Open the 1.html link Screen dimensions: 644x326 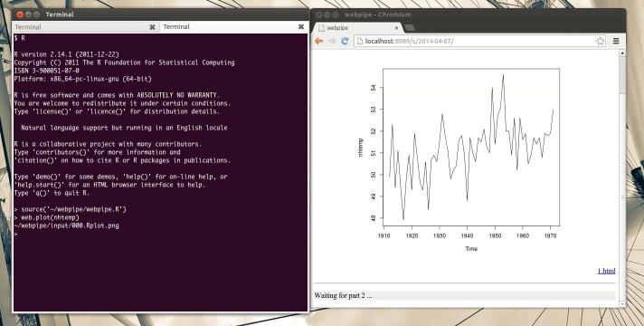coord(606,271)
